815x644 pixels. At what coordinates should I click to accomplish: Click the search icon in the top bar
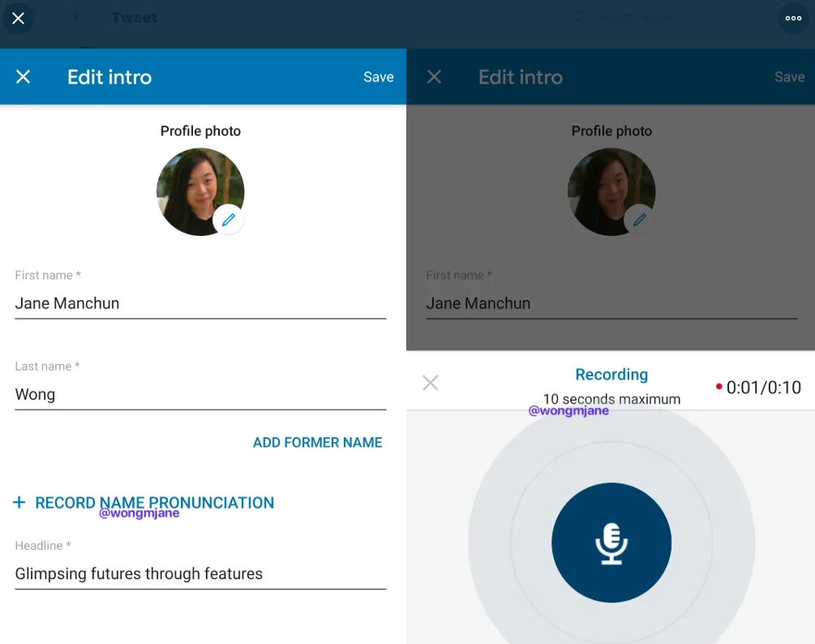(x=577, y=17)
